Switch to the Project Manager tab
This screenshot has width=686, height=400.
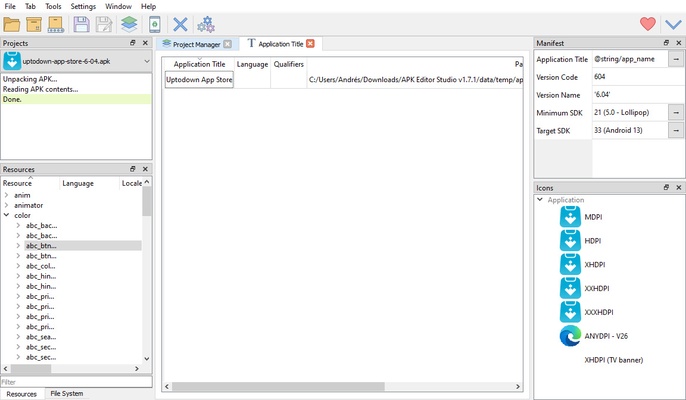[x=196, y=44]
